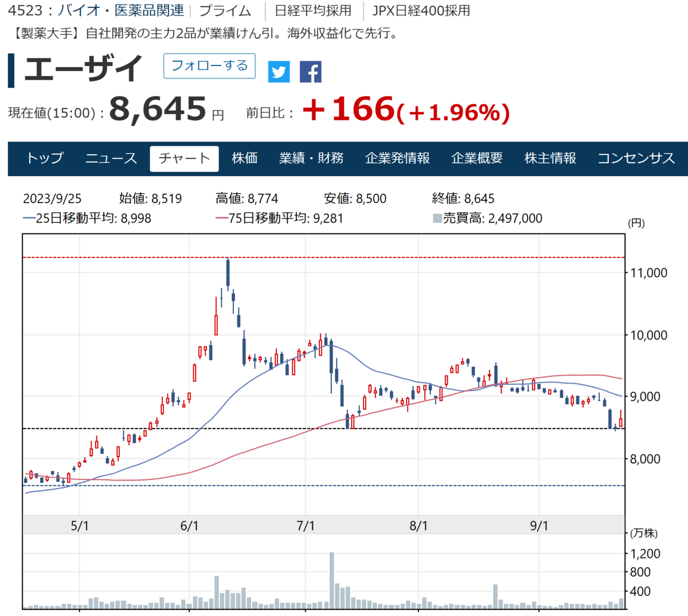Click the 9,000 price axis label
This screenshot has width=688, height=616.
[645, 397]
